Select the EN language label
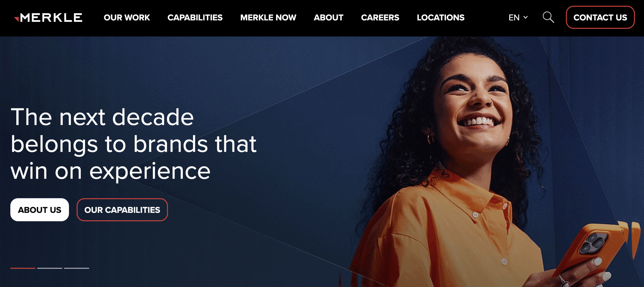644x287 pixels. click(514, 17)
